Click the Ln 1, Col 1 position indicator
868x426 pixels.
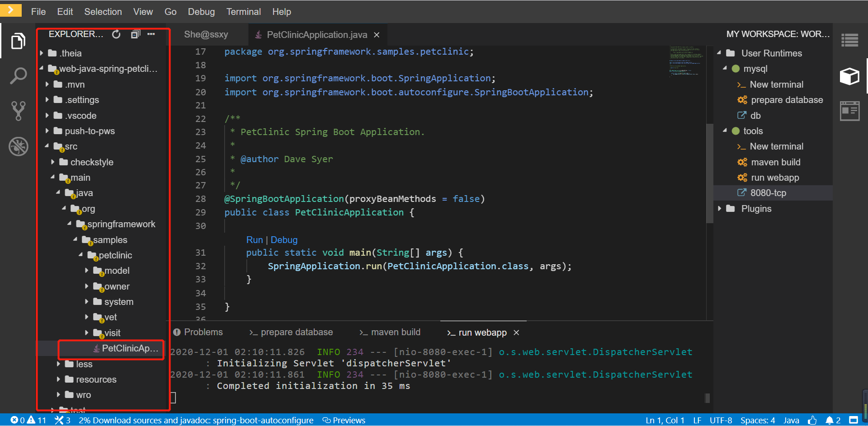[665, 420]
